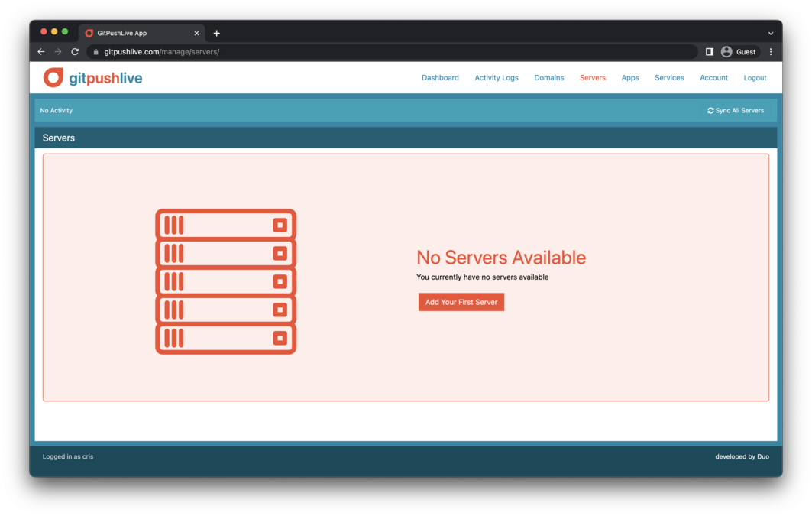This screenshot has width=812, height=516.
Task: Open the Domains page
Action: point(548,77)
